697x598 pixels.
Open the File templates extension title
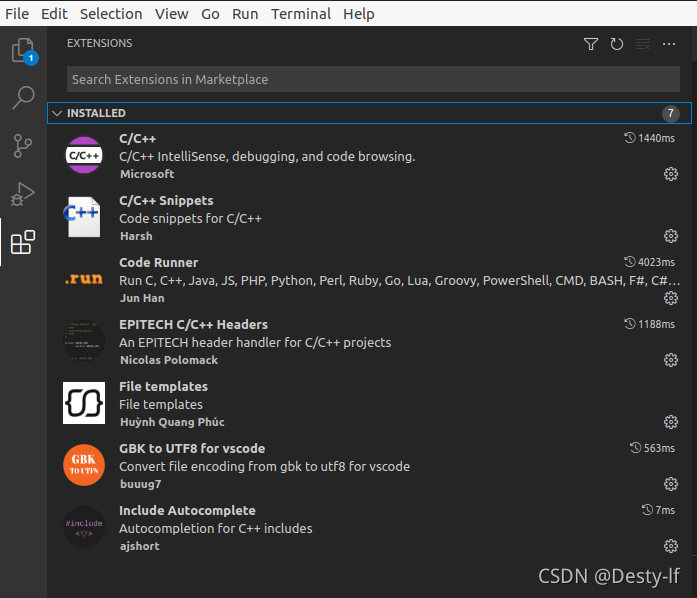[x=163, y=386]
